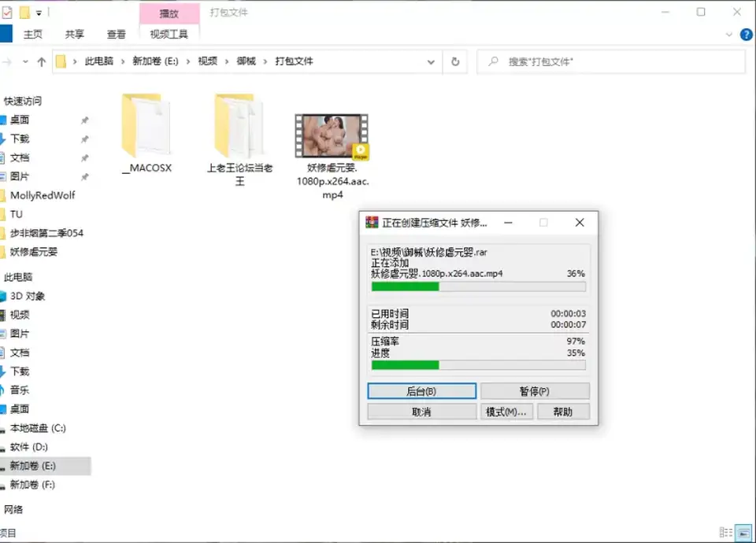Open MollyRedWolf folder in sidebar
This screenshot has width=756, height=543.
tap(43, 195)
